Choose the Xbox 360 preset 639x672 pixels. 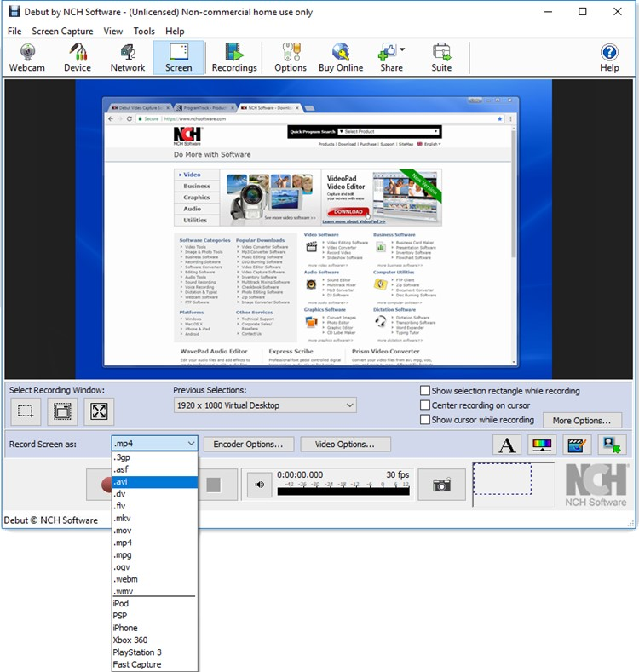(155, 640)
